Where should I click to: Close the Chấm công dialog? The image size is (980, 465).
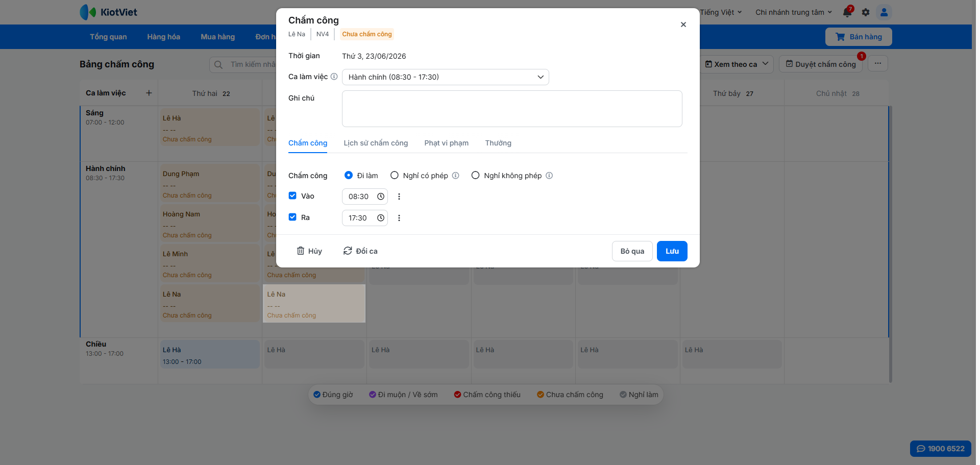point(683,25)
